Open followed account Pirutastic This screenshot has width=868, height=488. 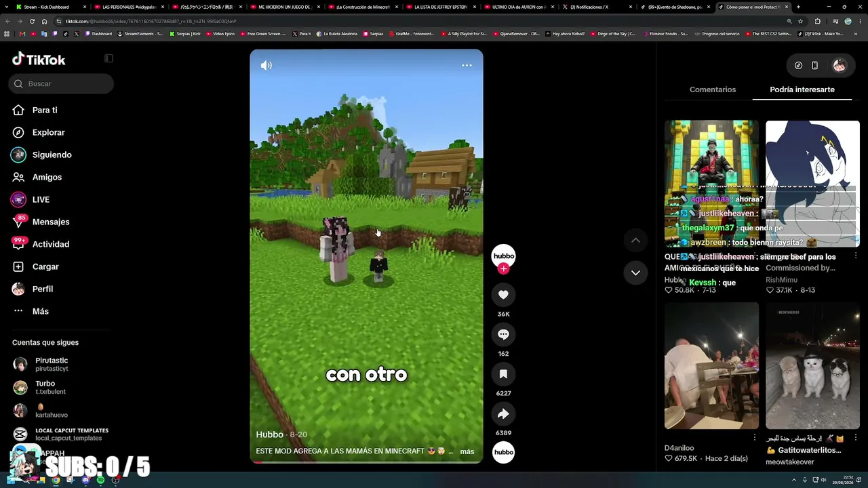coord(52,365)
